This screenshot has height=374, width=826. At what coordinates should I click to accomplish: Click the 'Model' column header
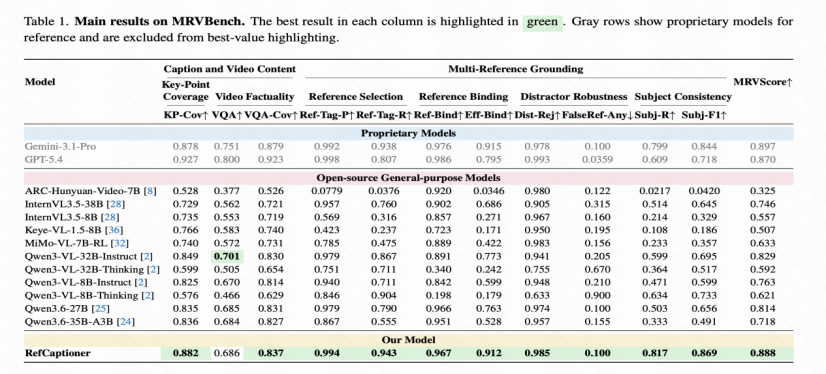coord(40,82)
